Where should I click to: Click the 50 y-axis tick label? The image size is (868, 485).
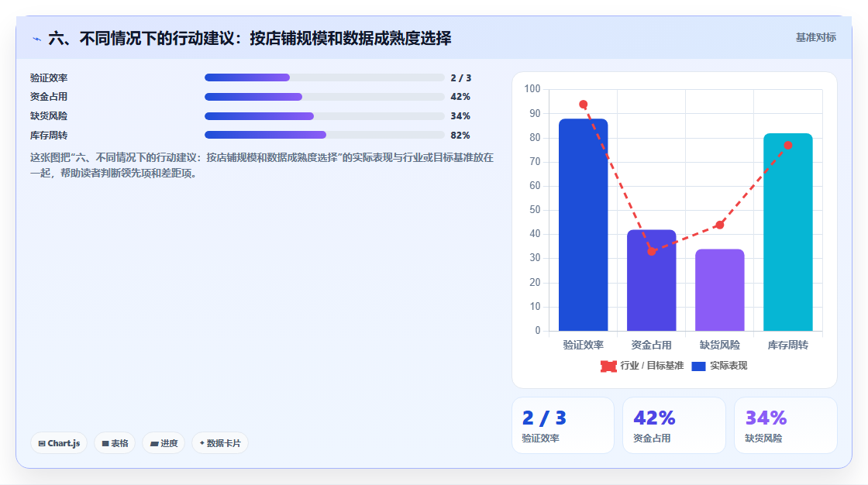point(535,210)
